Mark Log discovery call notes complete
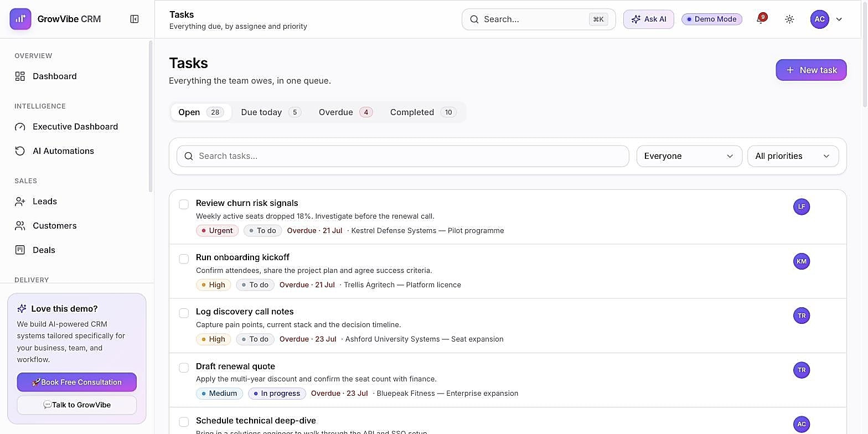868x434 pixels. pyautogui.click(x=184, y=313)
